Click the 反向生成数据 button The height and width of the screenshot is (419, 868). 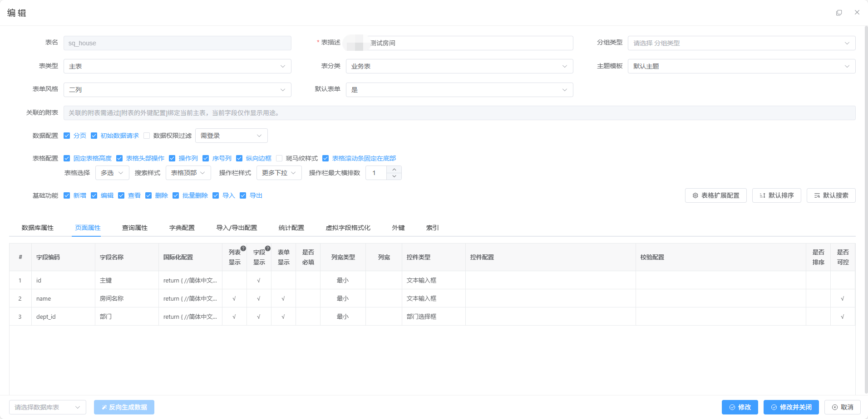[x=124, y=407]
